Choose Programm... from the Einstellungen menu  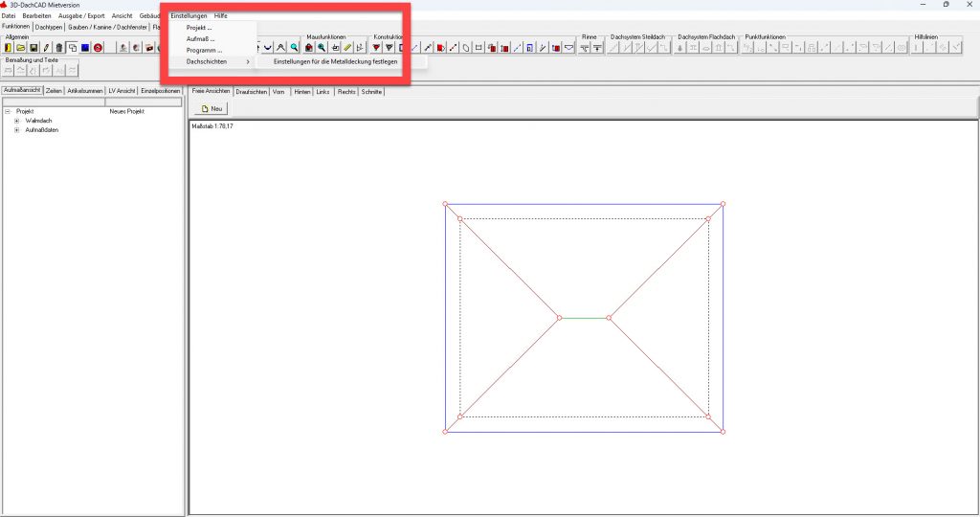point(204,50)
